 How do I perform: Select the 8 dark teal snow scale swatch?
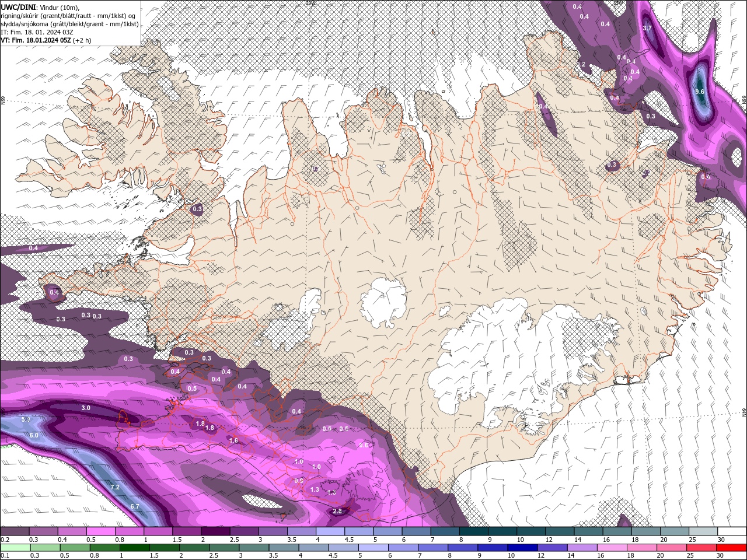(474, 531)
